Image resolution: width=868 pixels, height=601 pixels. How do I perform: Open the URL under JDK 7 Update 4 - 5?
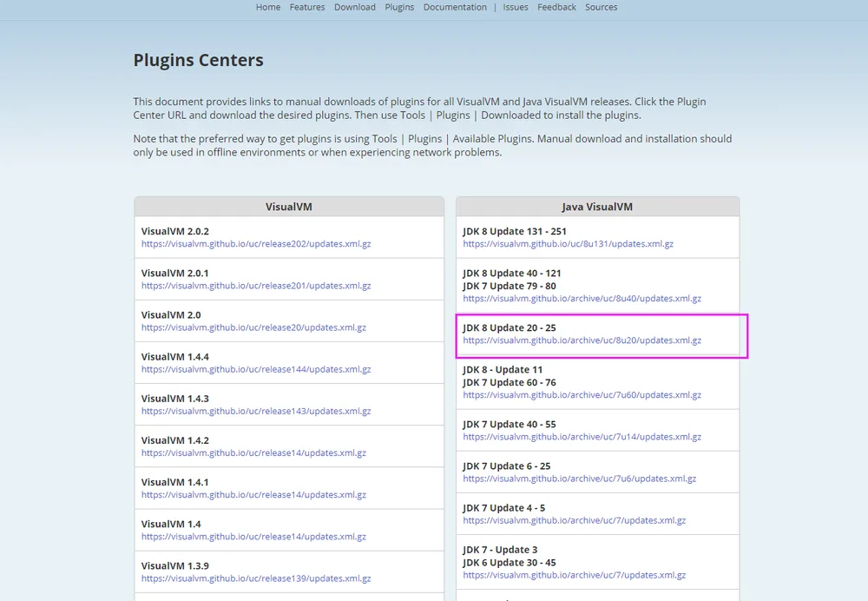coord(574,521)
